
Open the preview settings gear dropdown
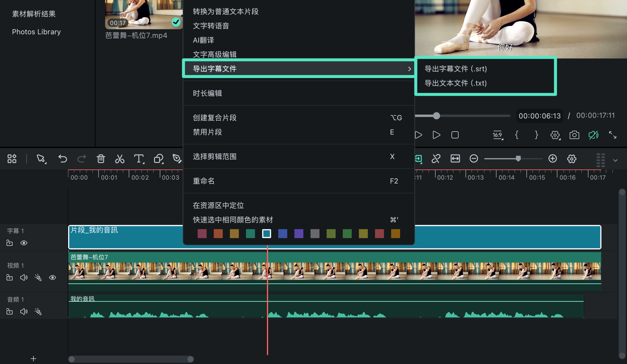(x=555, y=135)
